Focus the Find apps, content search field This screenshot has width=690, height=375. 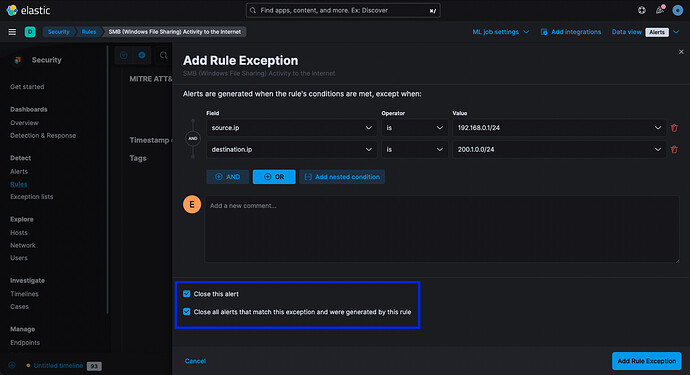[x=343, y=10]
